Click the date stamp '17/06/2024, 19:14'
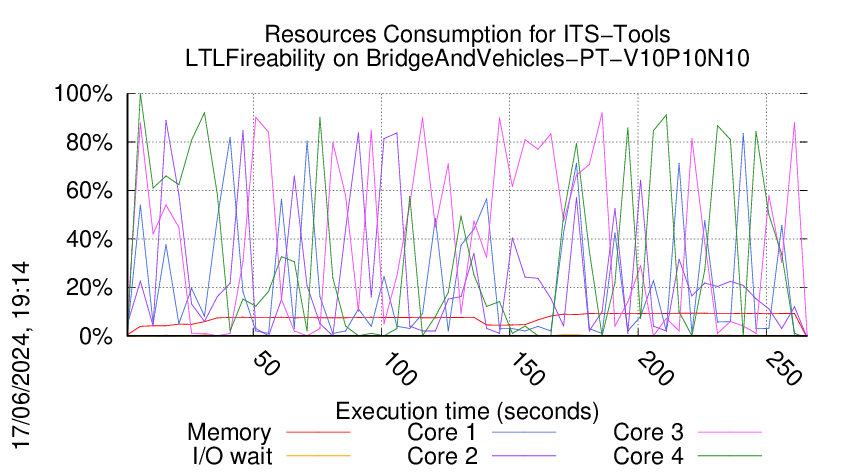Screen dimensions: 850x475 (x=21, y=356)
